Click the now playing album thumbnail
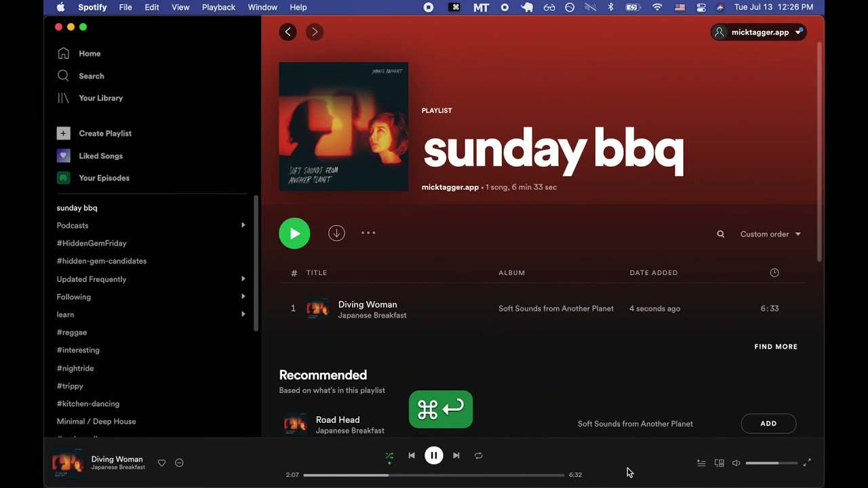 coord(68,463)
